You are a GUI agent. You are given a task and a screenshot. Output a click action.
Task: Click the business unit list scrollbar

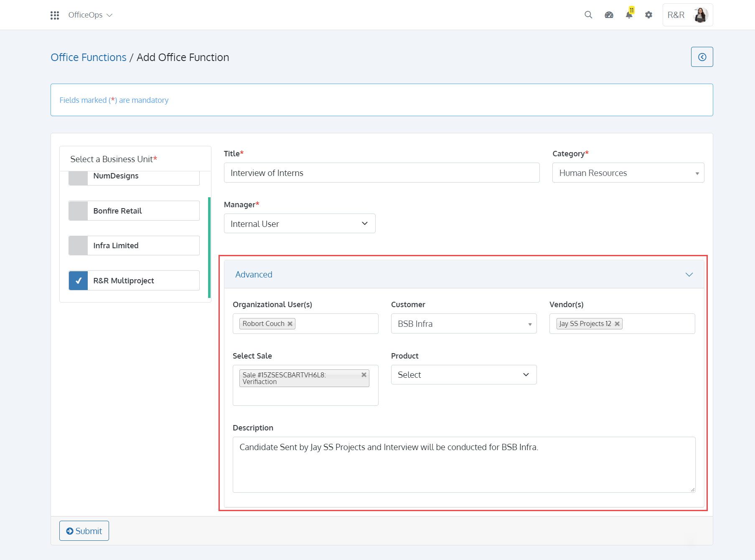pyautogui.click(x=209, y=247)
